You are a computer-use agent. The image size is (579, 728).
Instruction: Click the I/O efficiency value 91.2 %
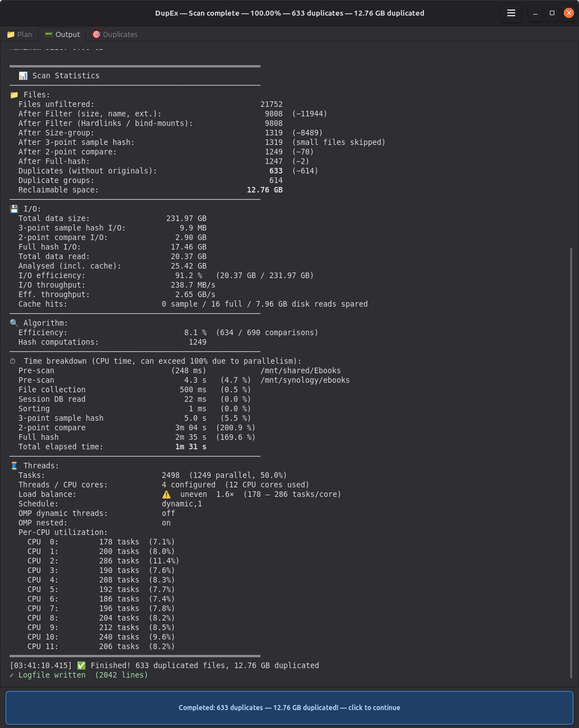pos(189,275)
